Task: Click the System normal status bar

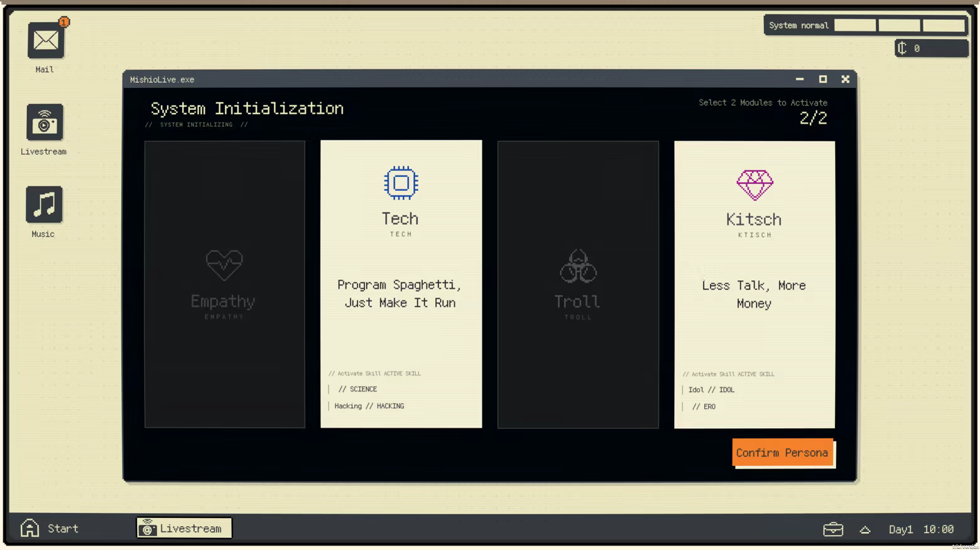Action: (x=865, y=26)
